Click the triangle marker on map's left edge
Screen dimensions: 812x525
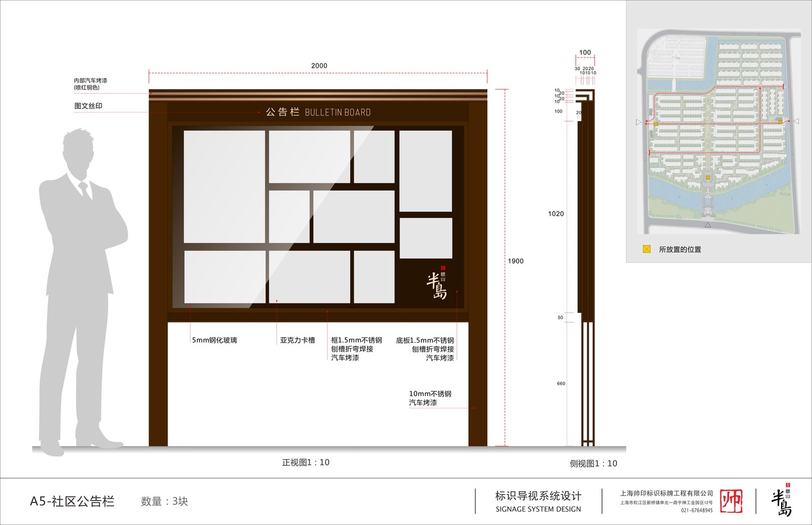[639, 122]
